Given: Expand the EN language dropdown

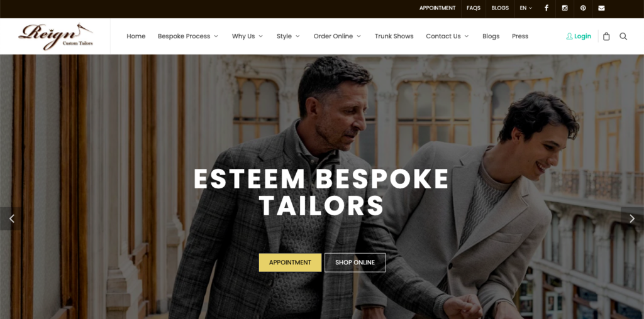Looking at the screenshot, I should [x=526, y=8].
